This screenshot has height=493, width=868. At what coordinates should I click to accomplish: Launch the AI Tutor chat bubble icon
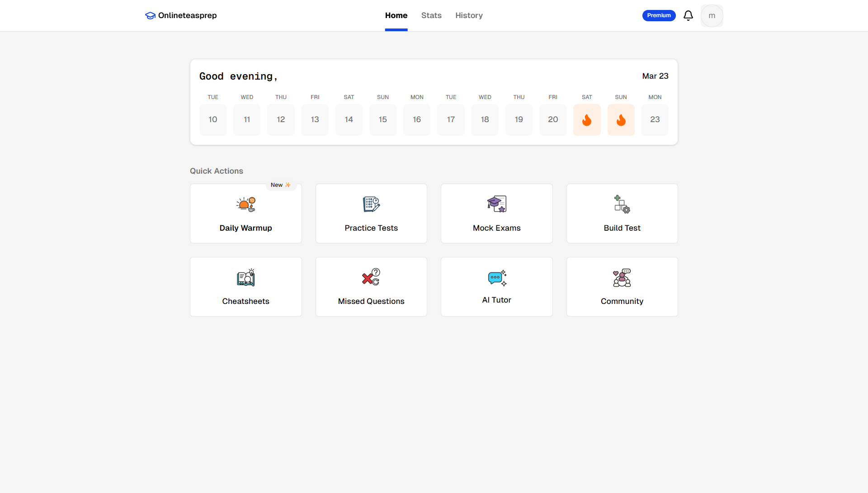pos(497,278)
